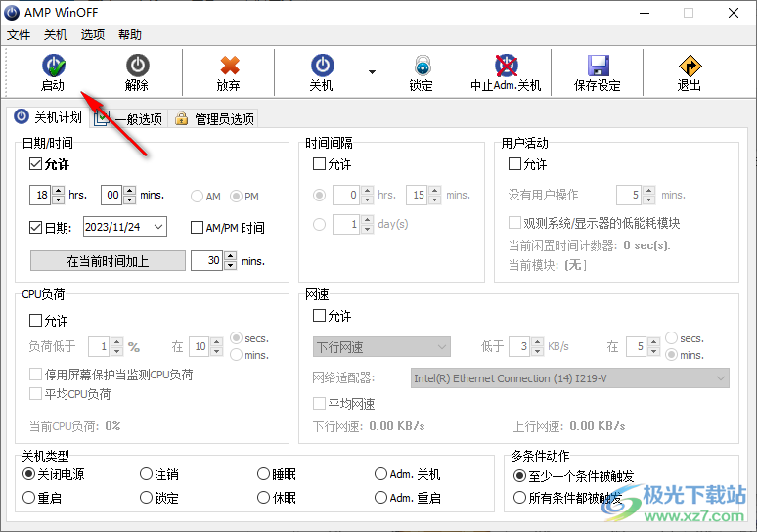This screenshot has height=532, width=757.
Task: Select 锁定 radio under 关机类型
Action: 146,497
